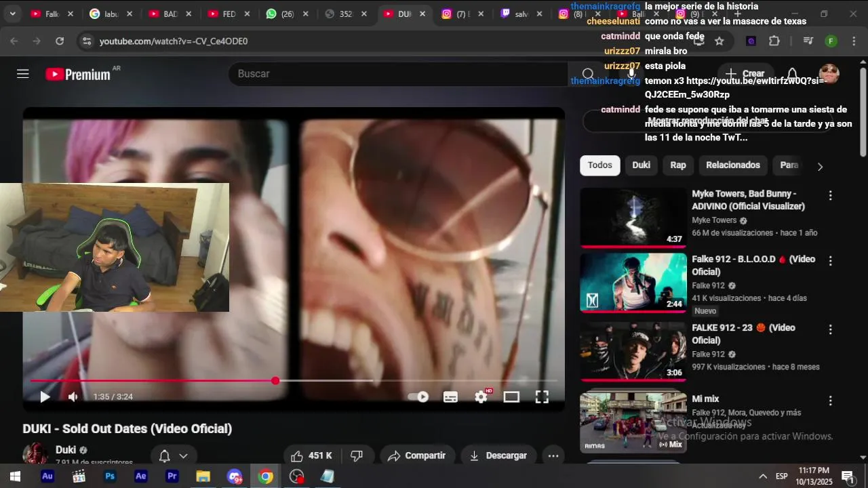Seek using the red video progress bar
Image resolution: width=868 pixels, height=488 pixels.
click(x=294, y=381)
